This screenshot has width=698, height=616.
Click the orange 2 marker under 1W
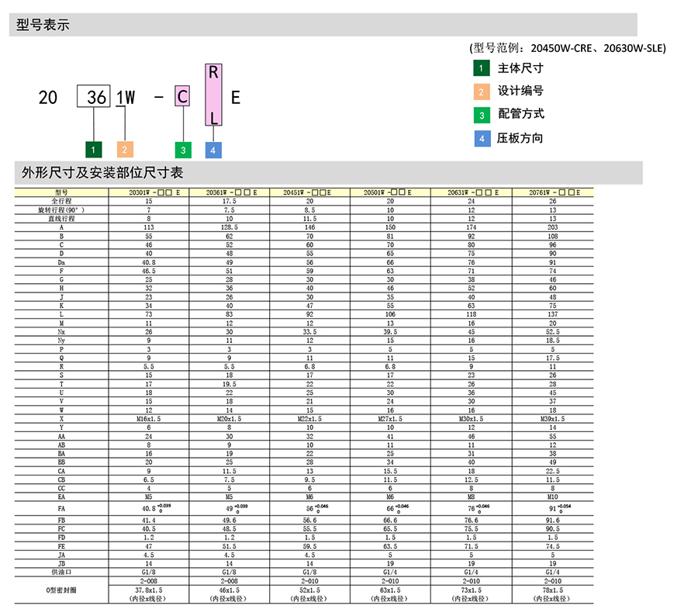coord(126,150)
